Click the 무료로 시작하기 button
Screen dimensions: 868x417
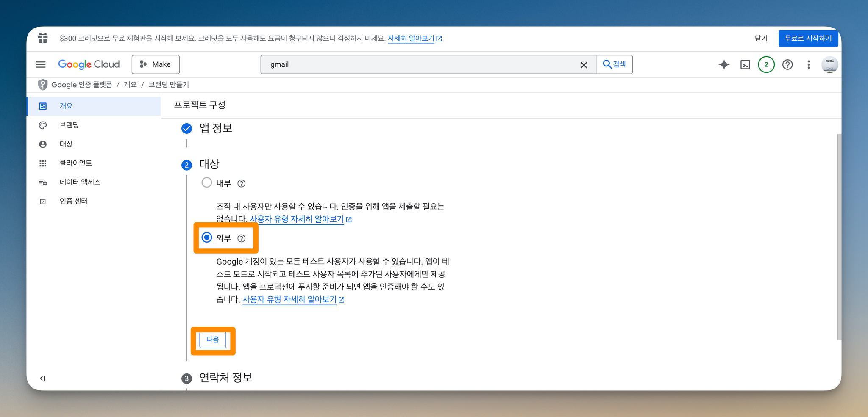click(808, 39)
